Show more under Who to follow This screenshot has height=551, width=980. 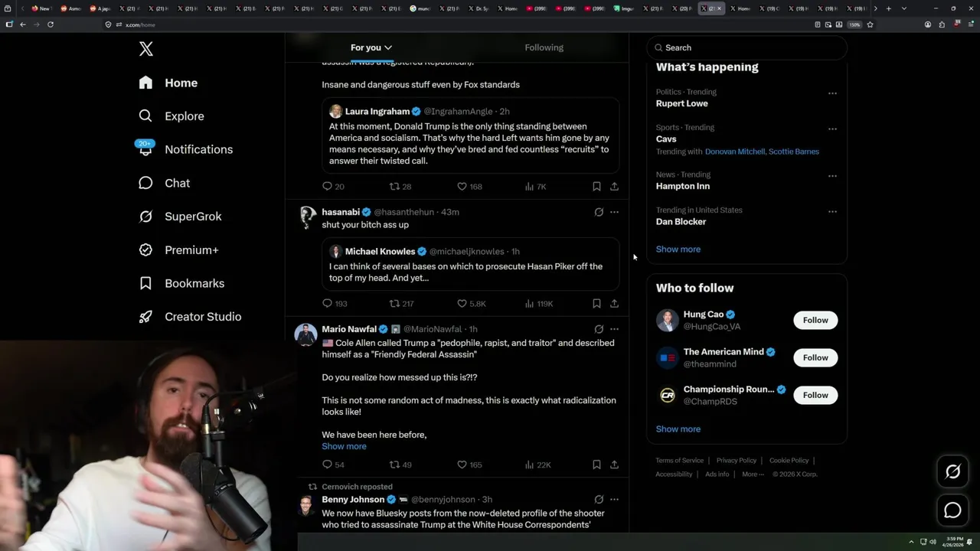(x=678, y=429)
